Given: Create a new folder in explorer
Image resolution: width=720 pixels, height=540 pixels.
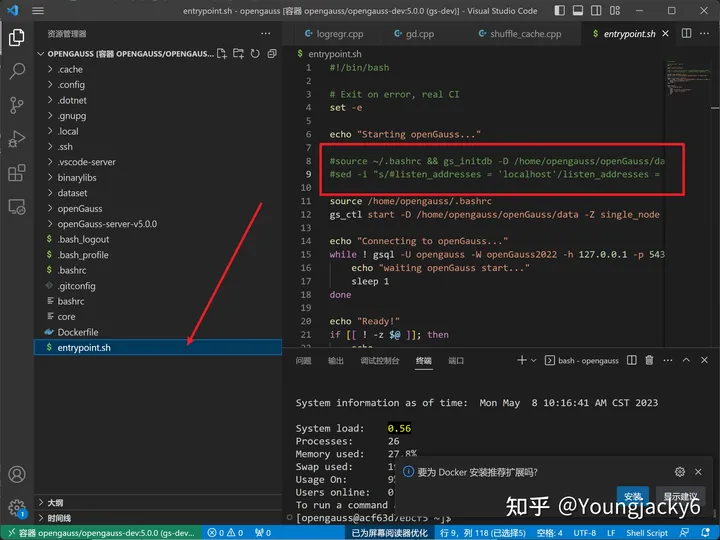Looking at the screenshot, I should tap(238, 54).
